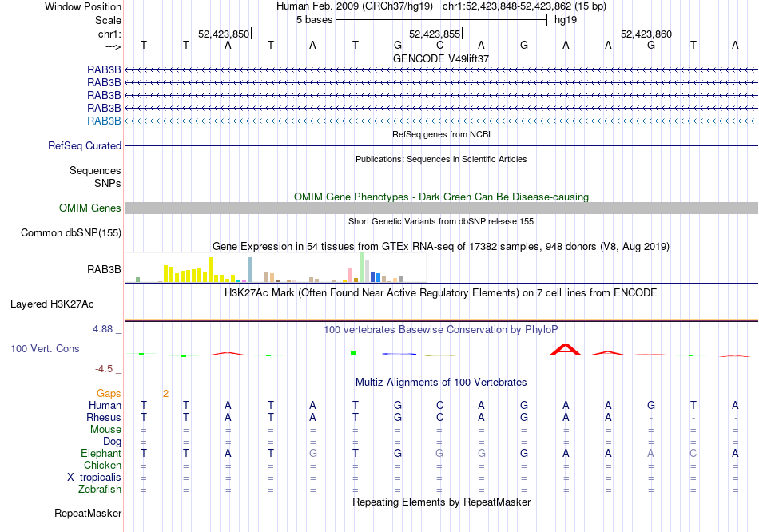Image resolution: width=759 pixels, height=532 pixels.
Task: Click the ---> sequence direction arrow label
Action: click(x=113, y=46)
